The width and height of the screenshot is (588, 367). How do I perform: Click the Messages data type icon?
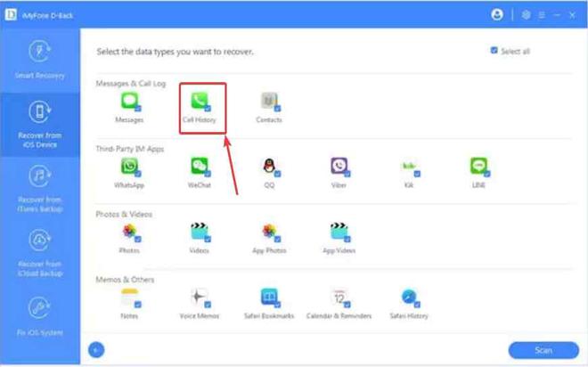(x=129, y=100)
